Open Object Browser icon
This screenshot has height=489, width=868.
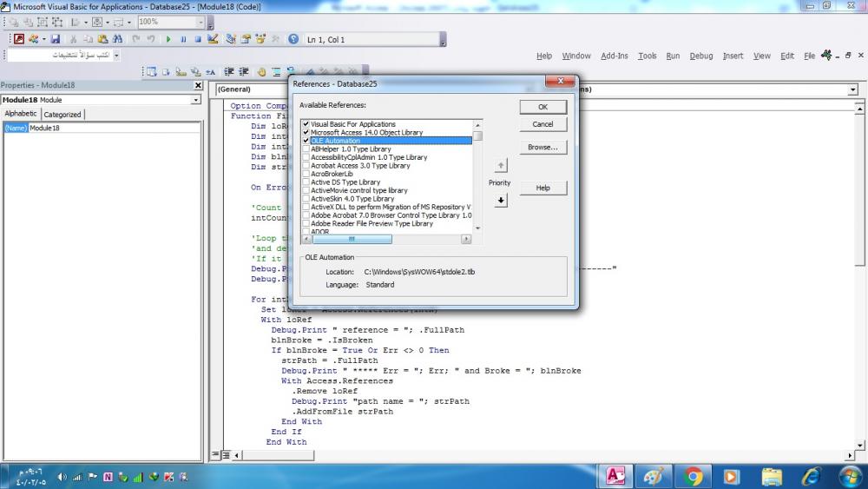pos(260,39)
